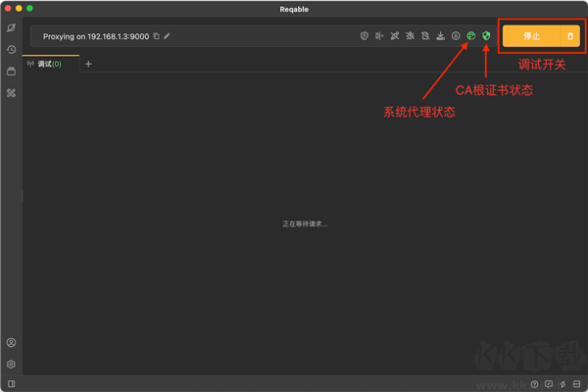Toggle the script bug icon in toolbar

pos(411,36)
